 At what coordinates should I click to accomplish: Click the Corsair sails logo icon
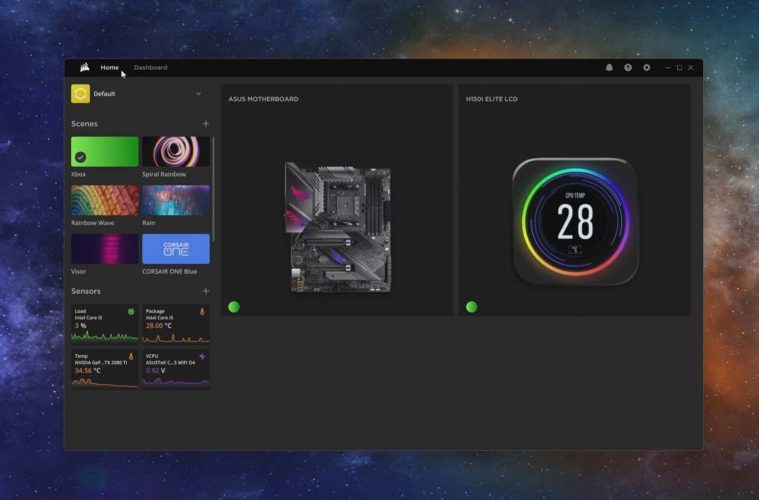pos(85,67)
